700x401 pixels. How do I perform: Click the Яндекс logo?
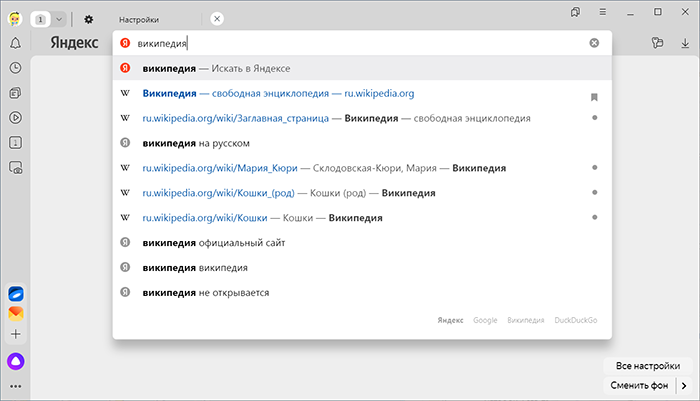74,43
